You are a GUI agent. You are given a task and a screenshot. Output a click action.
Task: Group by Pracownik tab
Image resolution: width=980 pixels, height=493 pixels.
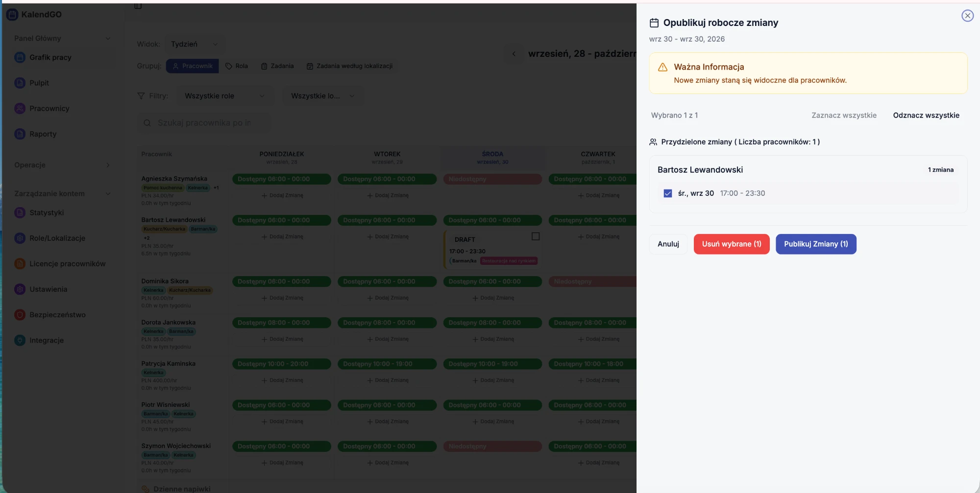coord(193,66)
